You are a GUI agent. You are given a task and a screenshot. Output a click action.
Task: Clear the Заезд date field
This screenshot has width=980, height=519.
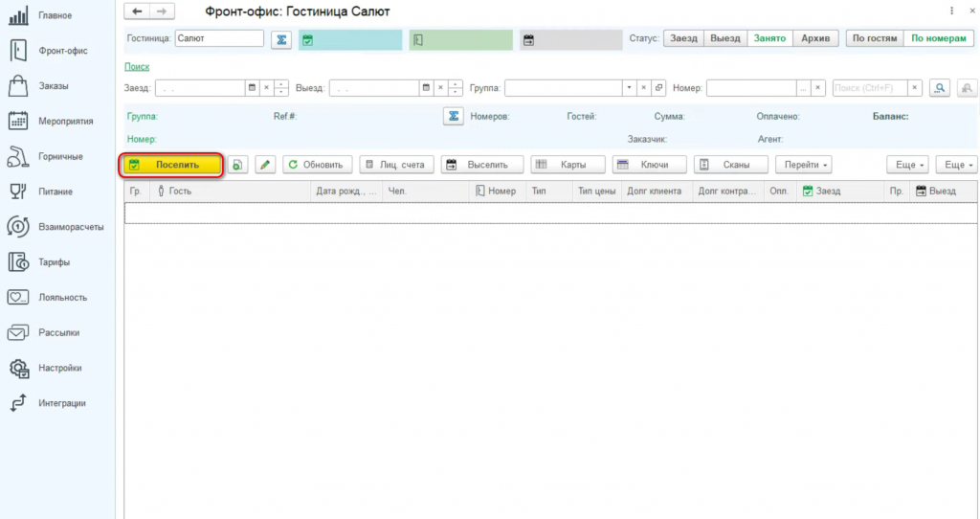(266, 88)
